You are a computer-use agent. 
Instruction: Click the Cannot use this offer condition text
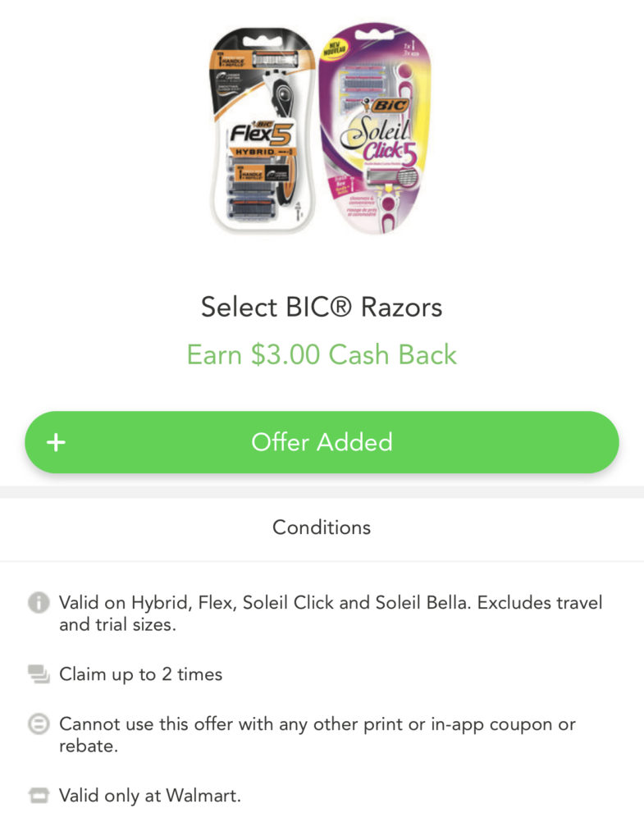coord(317,735)
